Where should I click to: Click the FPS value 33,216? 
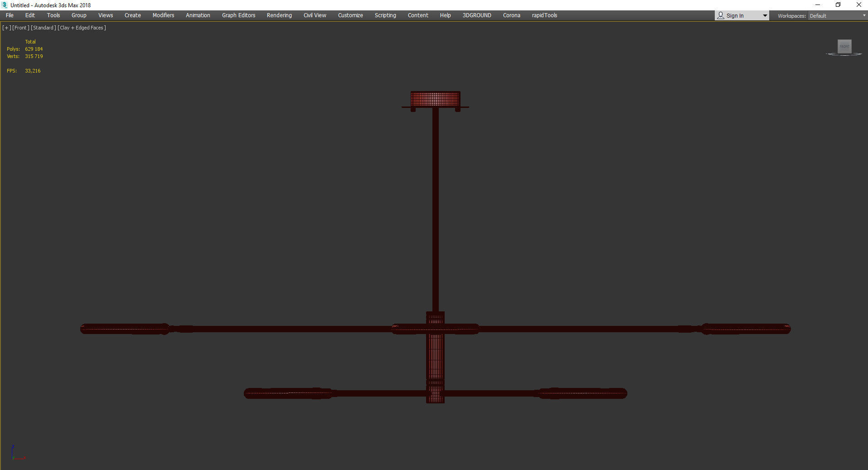tap(33, 71)
